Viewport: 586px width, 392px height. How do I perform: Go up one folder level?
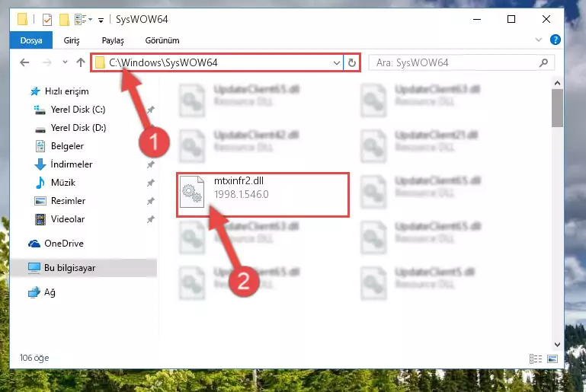click(80, 62)
